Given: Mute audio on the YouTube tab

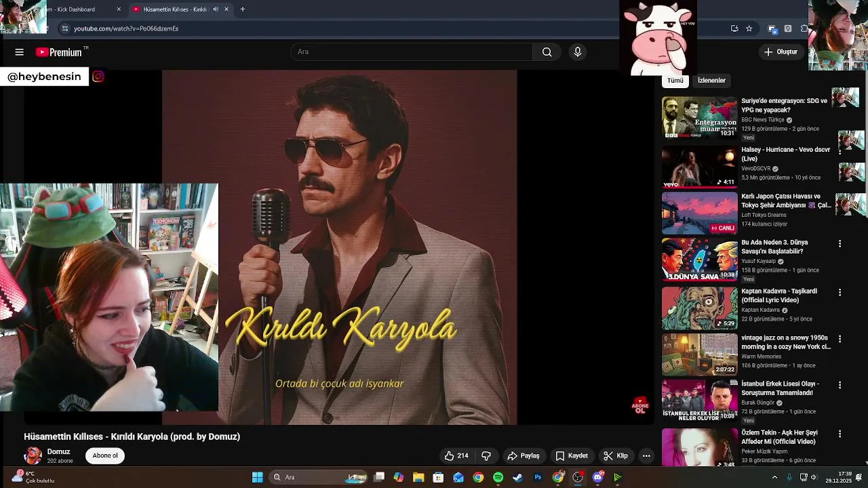Looking at the screenshot, I should pyautogui.click(x=216, y=9).
